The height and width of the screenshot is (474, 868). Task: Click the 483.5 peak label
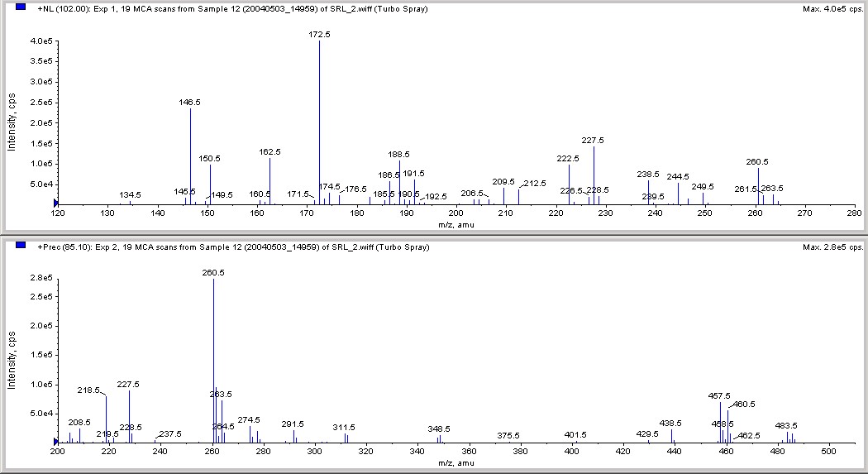tap(786, 426)
